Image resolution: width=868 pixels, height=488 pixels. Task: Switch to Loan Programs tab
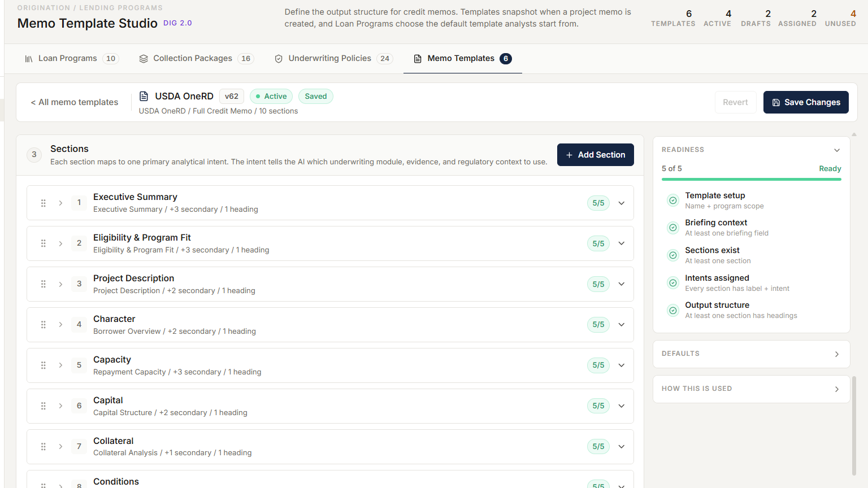(x=72, y=58)
